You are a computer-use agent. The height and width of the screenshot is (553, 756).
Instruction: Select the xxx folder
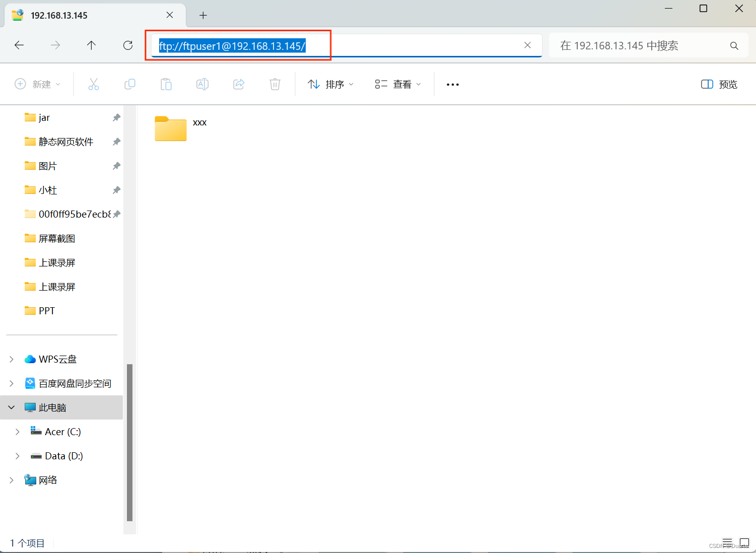(180, 128)
